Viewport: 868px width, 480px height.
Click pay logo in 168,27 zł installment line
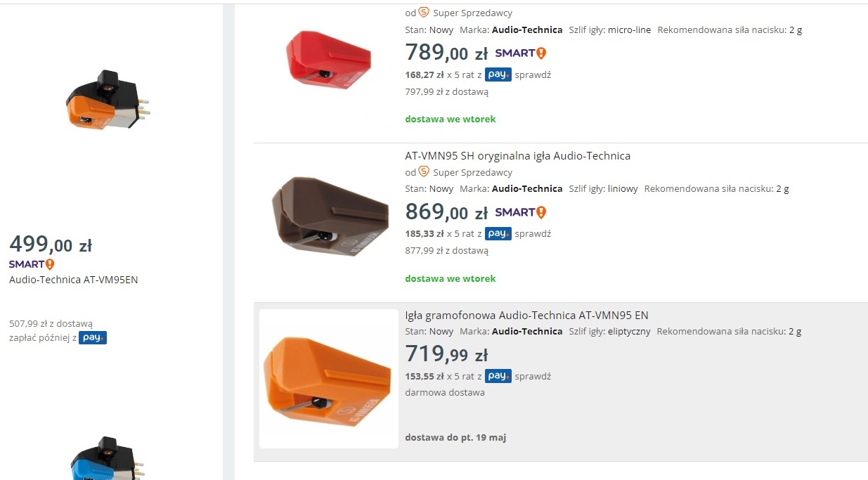click(x=498, y=75)
